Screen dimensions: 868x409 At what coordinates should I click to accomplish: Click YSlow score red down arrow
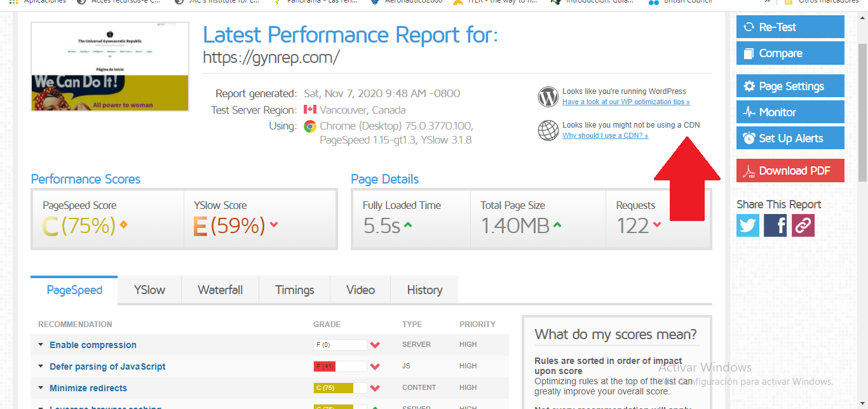point(274,224)
